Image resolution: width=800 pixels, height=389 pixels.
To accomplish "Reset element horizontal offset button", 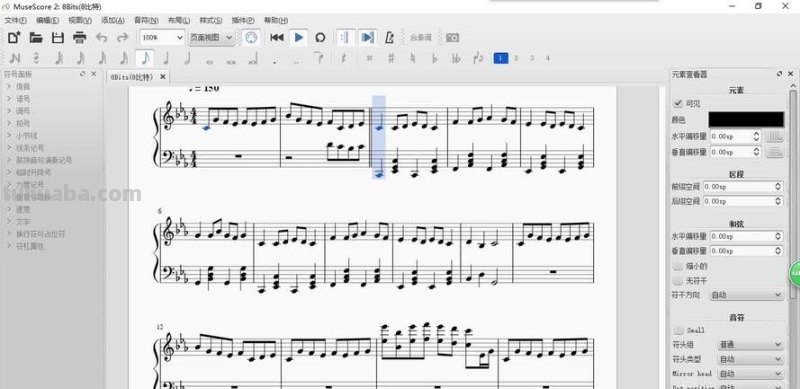I will 774,137.
